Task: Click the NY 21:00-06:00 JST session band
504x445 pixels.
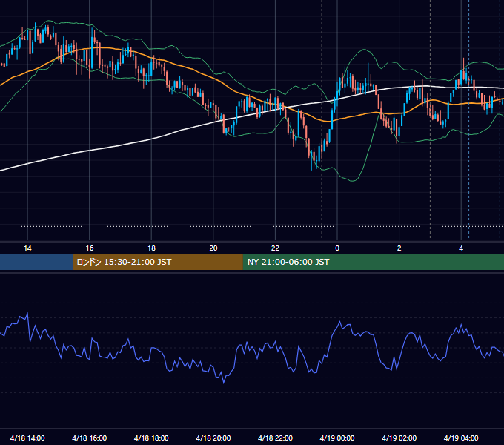Action: point(373,262)
